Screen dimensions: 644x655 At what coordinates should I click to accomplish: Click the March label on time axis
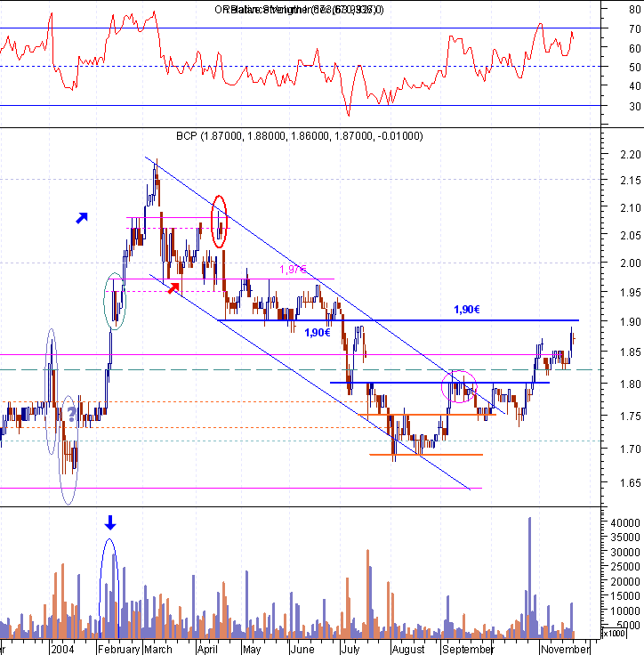tap(158, 649)
